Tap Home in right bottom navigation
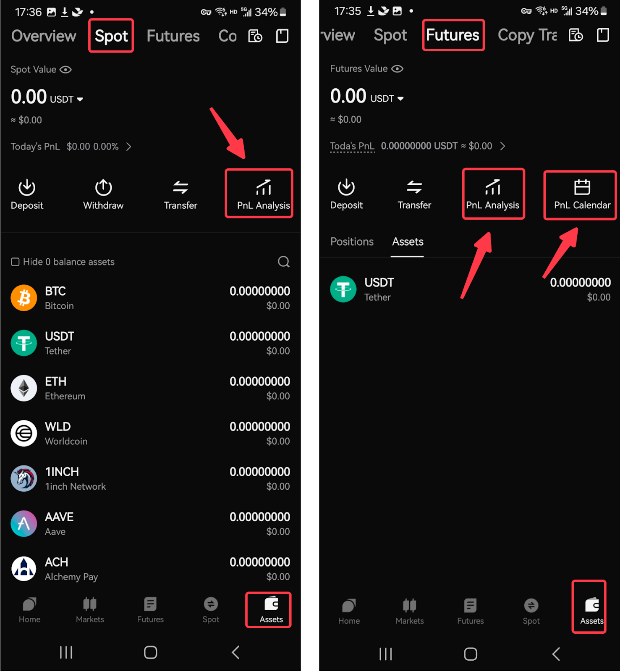 [x=349, y=612]
